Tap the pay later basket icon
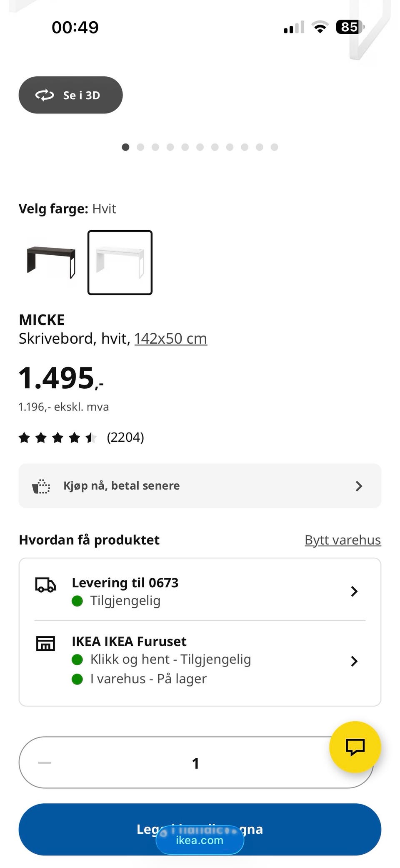The width and height of the screenshot is (400, 868). (41, 486)
